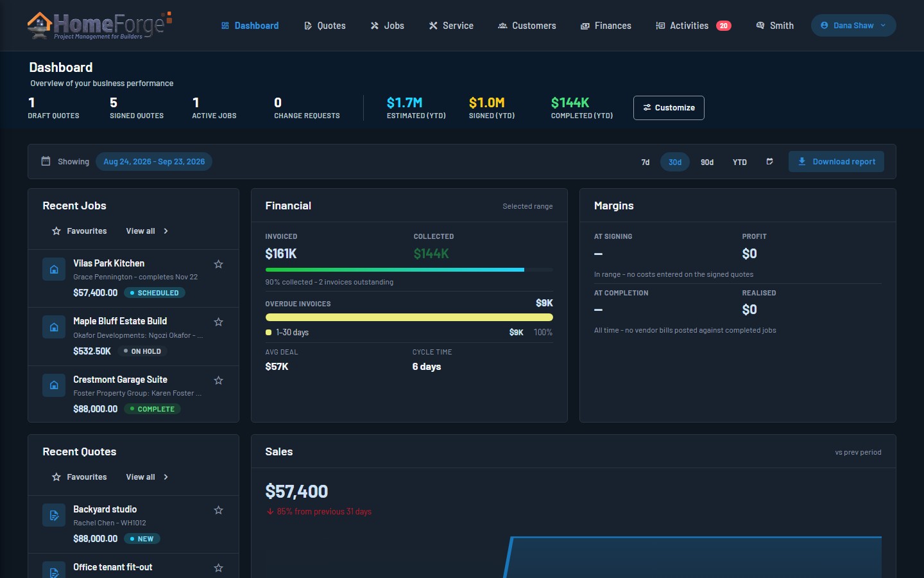Open the date range Aug 24 - Sep 23 picker
This screenshot has width=924, height=578.
154,162
